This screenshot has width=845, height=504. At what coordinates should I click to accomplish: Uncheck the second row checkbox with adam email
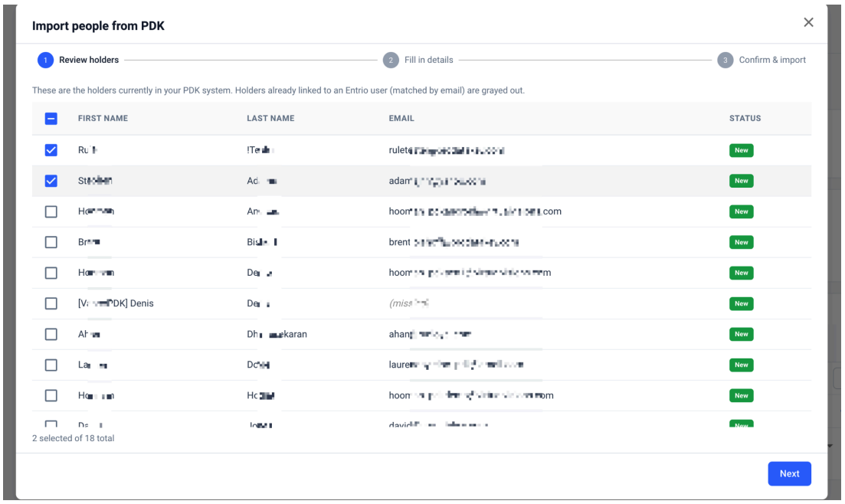coord(51,181)
